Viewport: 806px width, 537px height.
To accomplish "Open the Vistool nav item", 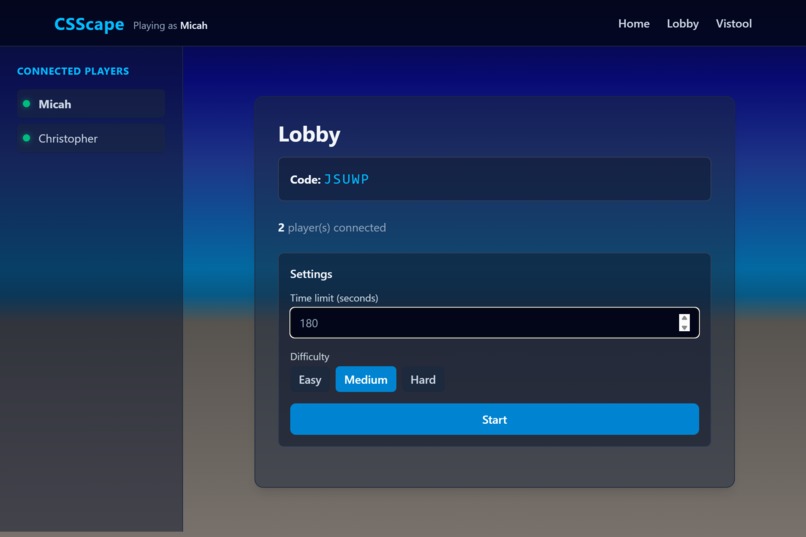I will click(x=734, y=24).
